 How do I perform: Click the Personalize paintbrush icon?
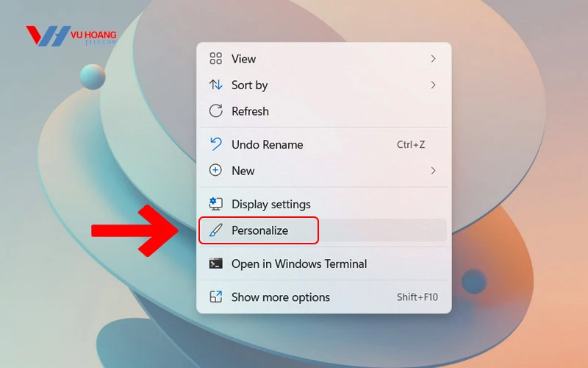(215, 230)
